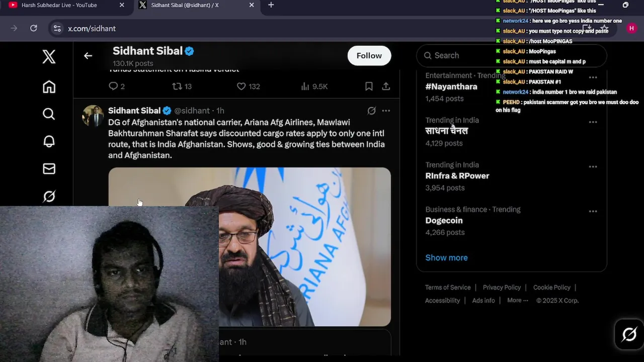This screenshot has height=362, width=644.
Task: Open site information icon in address bar
Action: [57, 28]
